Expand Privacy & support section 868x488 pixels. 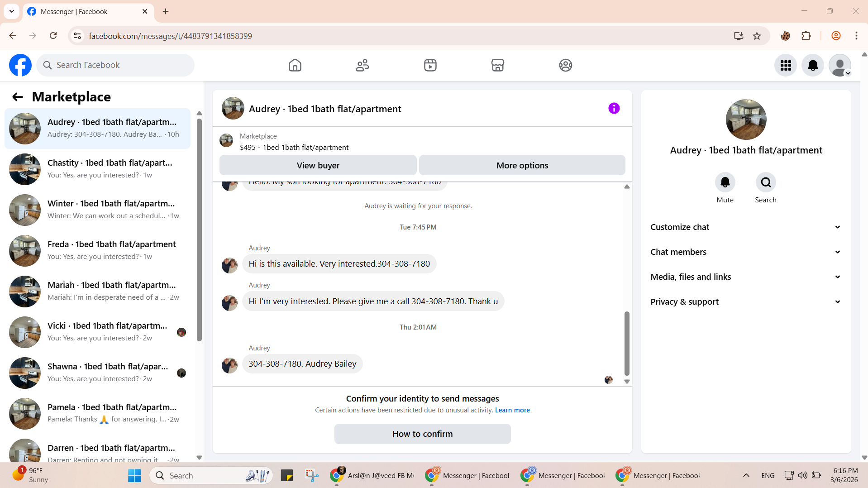(746, 302)
